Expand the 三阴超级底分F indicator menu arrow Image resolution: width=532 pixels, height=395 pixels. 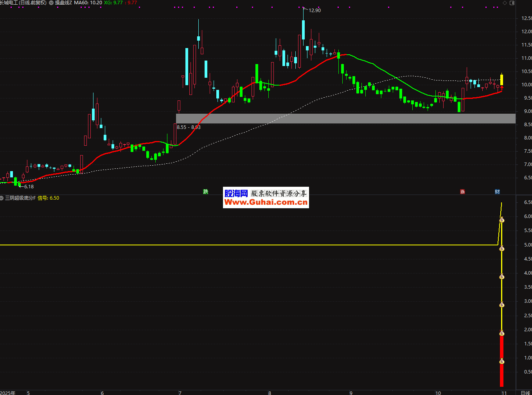point(2,198)
